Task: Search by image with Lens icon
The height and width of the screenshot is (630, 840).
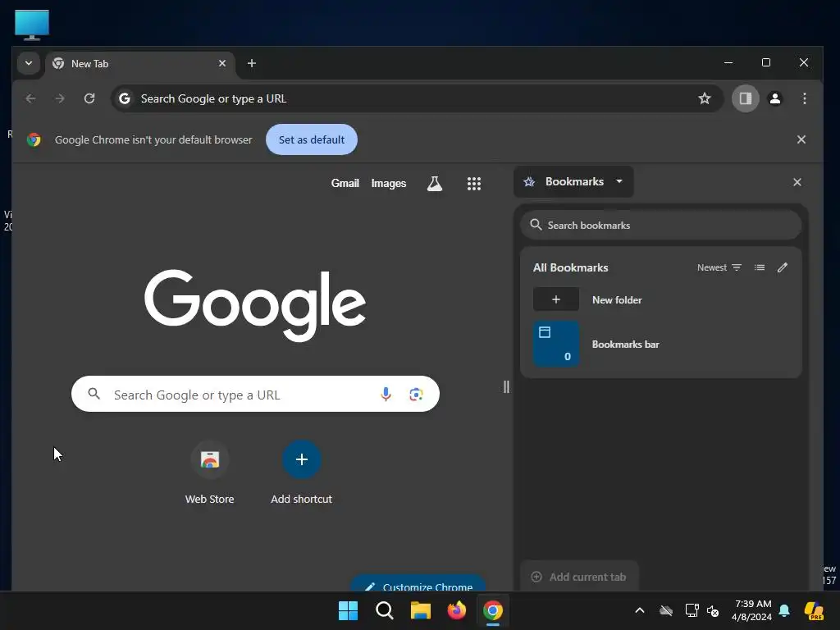Action: pos(416,395)
